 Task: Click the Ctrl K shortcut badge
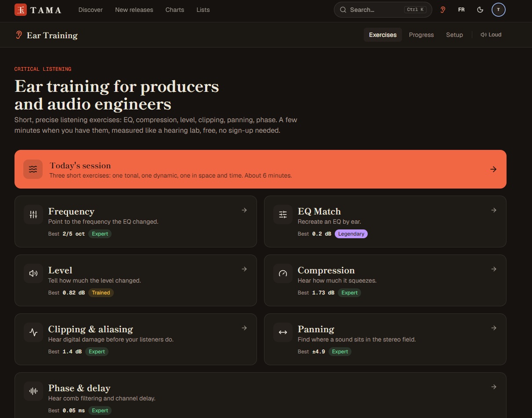[x=415, y=10]
